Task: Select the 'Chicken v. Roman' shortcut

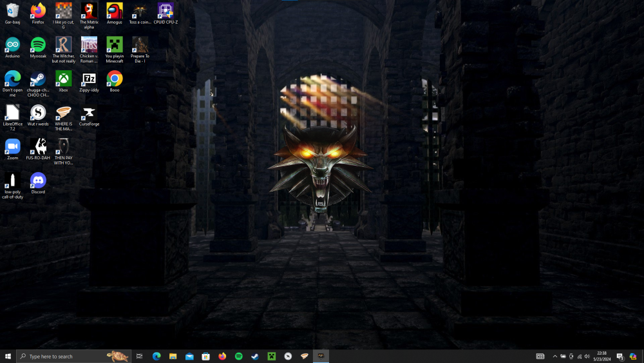Action: 89,50
